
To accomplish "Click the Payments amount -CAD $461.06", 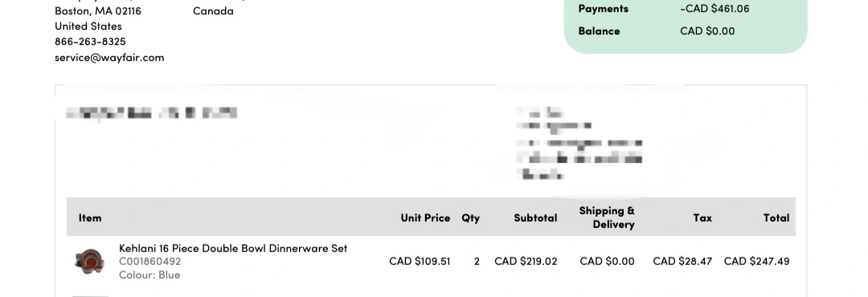I will point(714,9).
